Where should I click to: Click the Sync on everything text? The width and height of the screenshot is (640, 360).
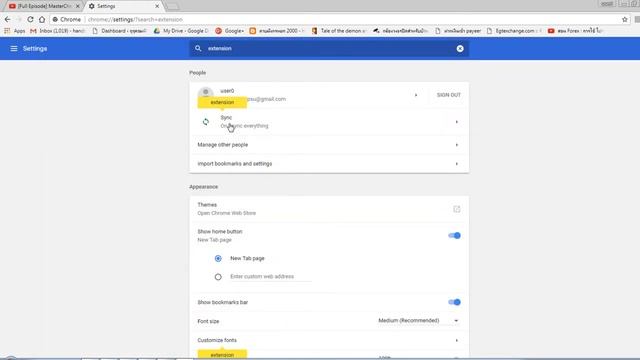pyautogui.click(x=244, y=126)
